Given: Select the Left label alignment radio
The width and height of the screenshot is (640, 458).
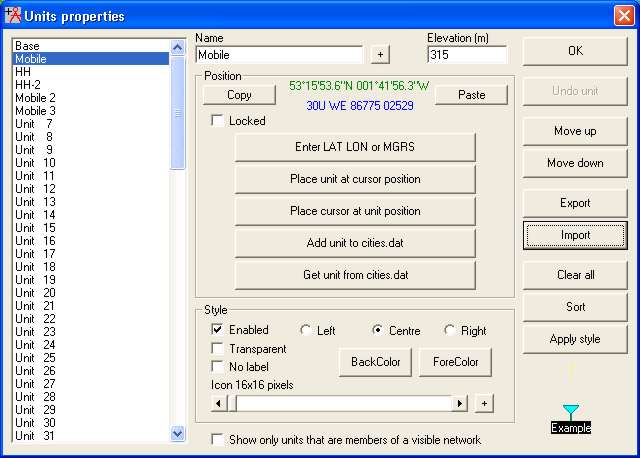Looking at the screenshot, I should [305, 330].
